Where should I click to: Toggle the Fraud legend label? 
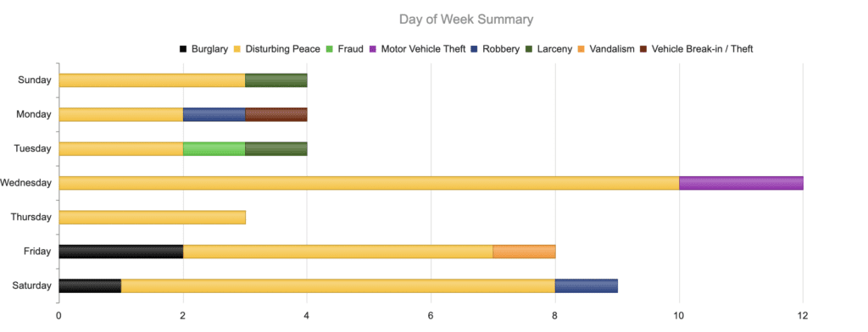point(349,49)
